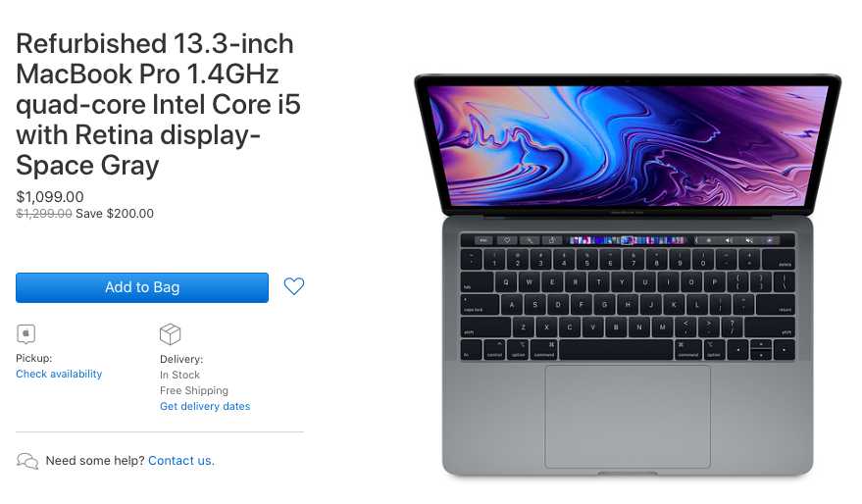Click the In Stock status text
Viewport: 862px width, 504px height.
[179, 375]
